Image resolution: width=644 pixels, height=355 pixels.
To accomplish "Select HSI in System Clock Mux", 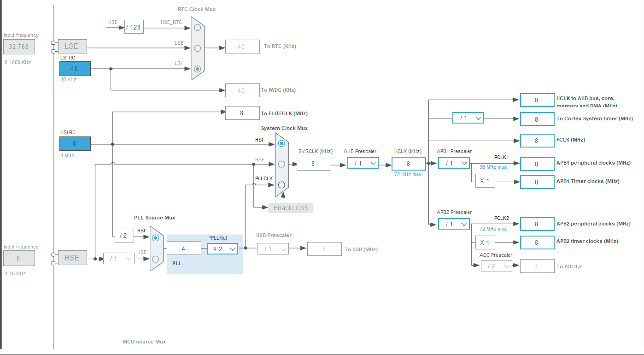I will point(281,143).
